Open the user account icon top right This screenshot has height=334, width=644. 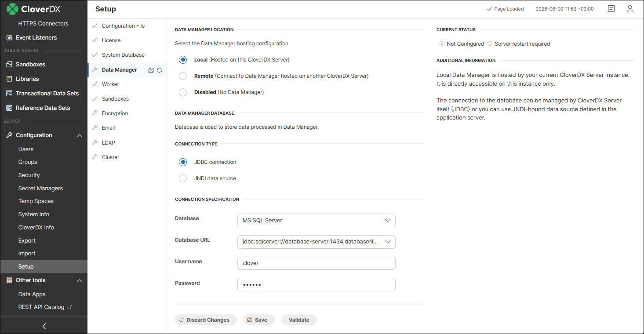pyautogui.click(x=630, y=9)
